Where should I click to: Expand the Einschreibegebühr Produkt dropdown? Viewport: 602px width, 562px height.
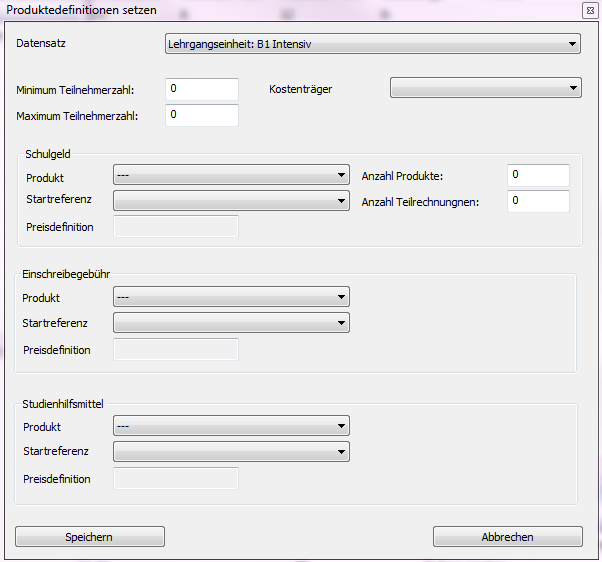[231, 297]
